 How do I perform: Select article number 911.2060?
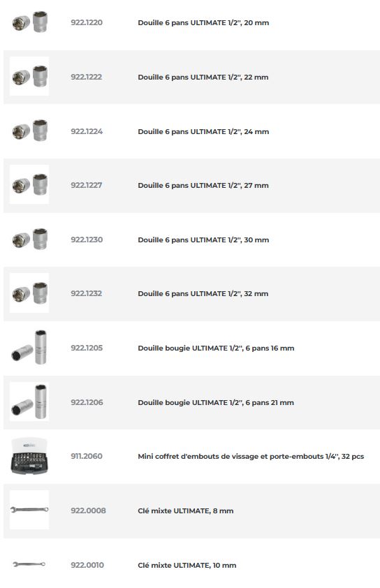[x=87, y=457]
